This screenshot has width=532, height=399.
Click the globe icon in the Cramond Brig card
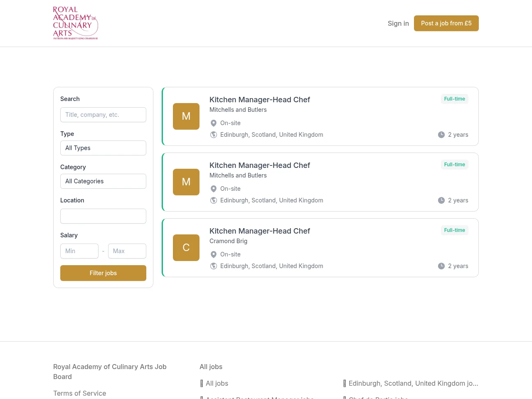pyautogui.click(x=214, y=266)
